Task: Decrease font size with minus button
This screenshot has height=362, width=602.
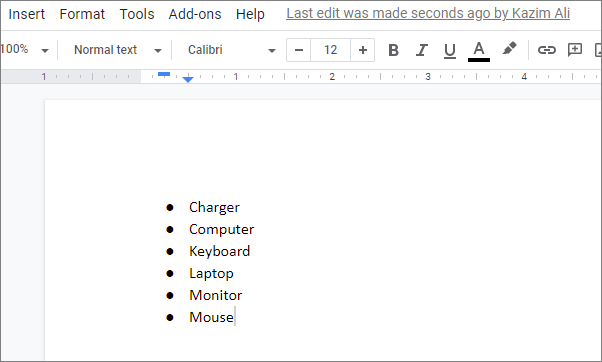Action: (x=299, y=50)
